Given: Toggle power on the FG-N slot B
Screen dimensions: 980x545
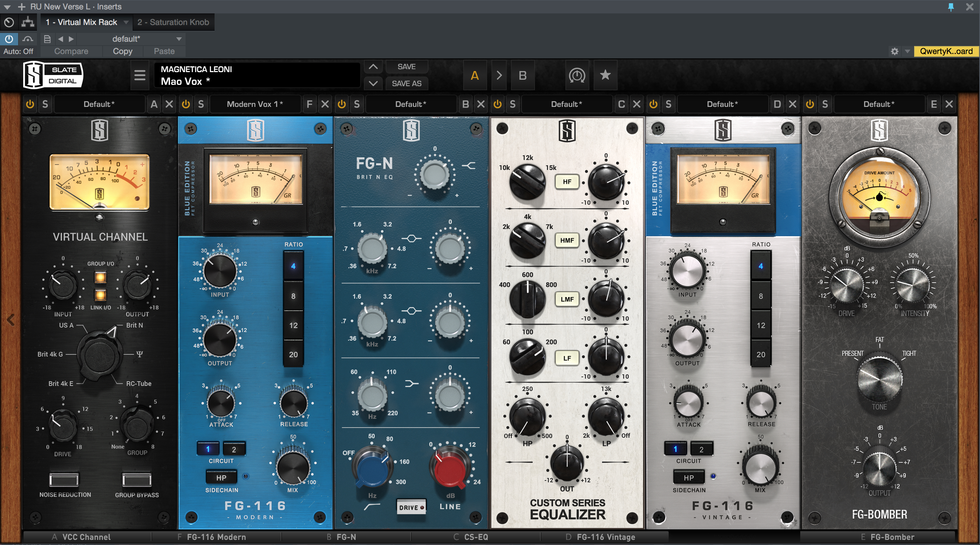Looking at the screenshot, I should [342, 104].
